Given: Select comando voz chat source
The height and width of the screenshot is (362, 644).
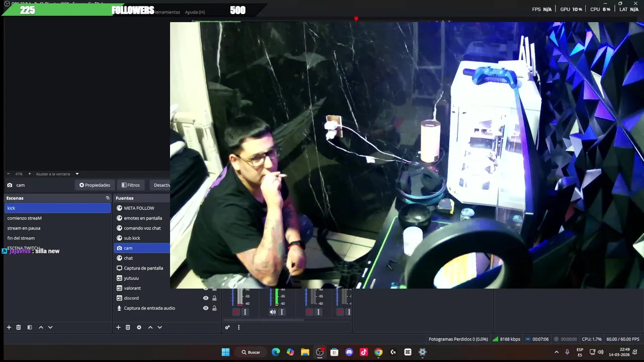Looking at the screenshot, I should (142, 228).
